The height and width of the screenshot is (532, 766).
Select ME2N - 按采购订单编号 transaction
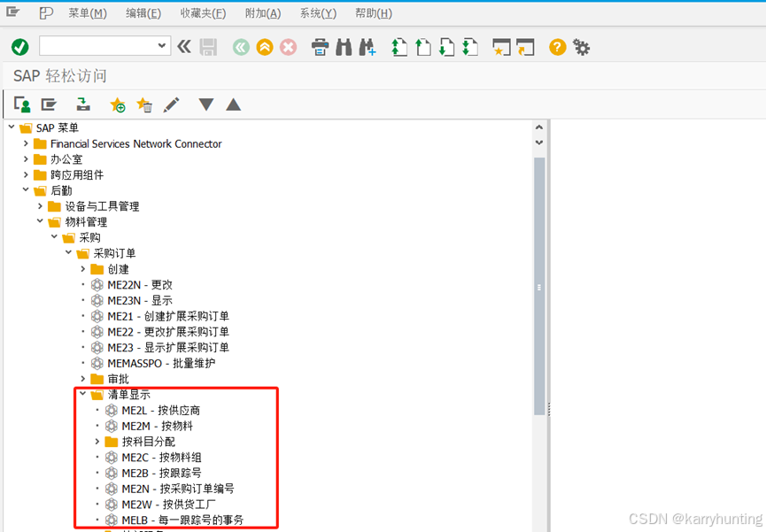(178, 489)
